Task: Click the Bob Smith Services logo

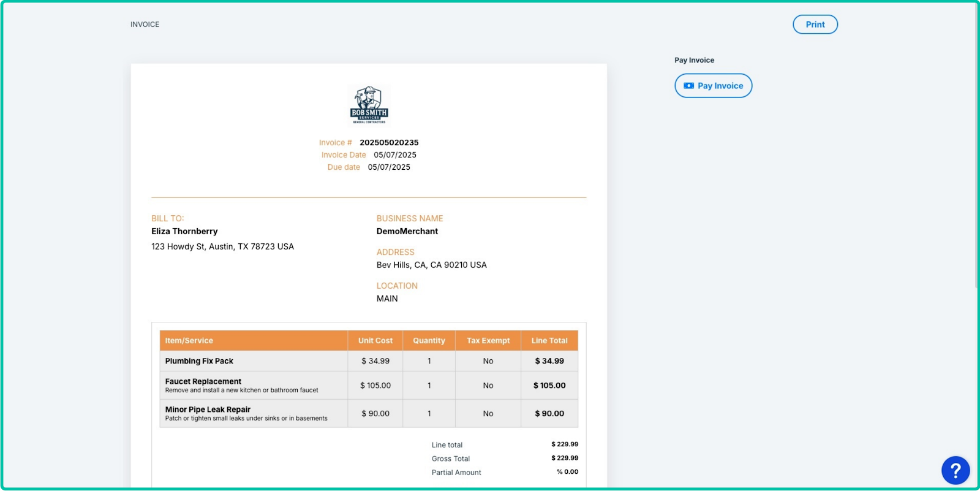Action: click(369, 105)
